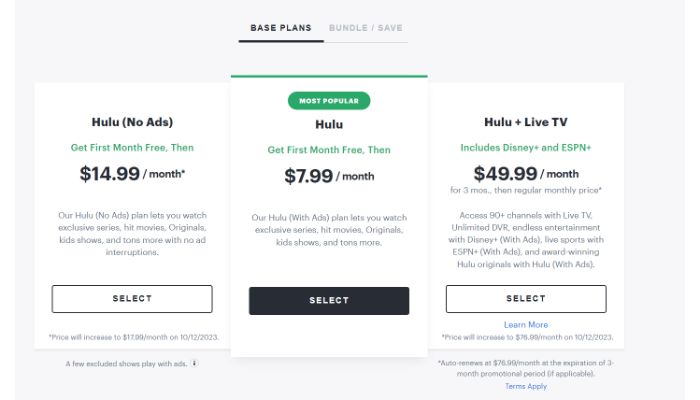This screenshot has height=400, width=700.
Task: Click the Access 90+ channels description text
Action: click(x=526, y=238)
